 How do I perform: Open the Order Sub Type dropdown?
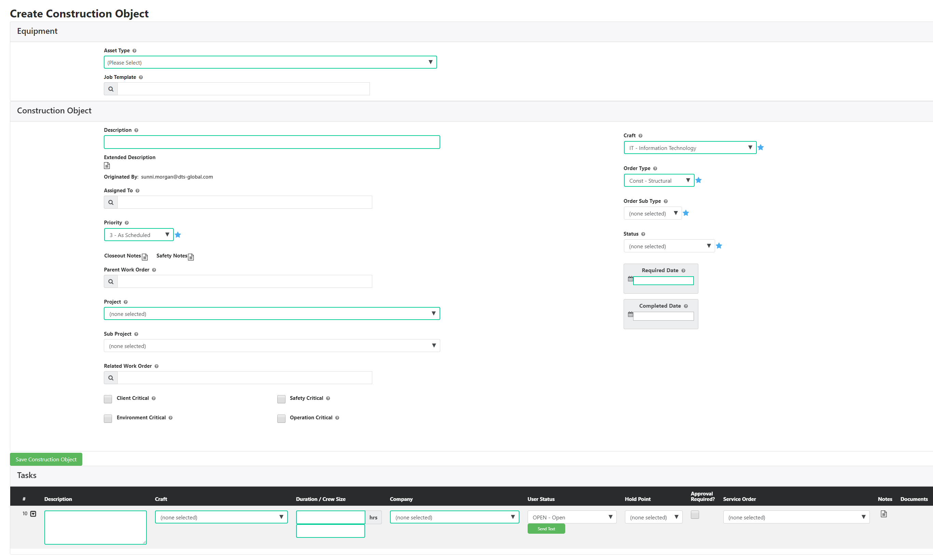(x=652, y=213)
